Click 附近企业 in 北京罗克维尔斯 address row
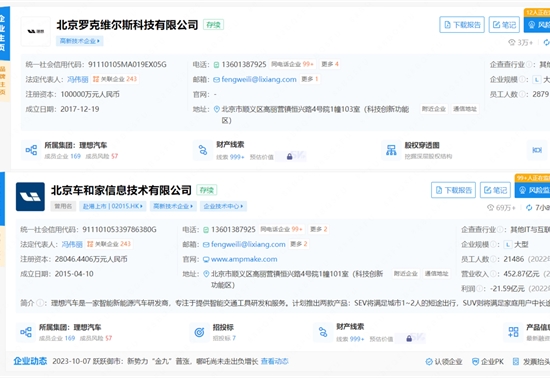Image resolution: width=550 pixels, height=378 pixels. click(x=434, y=109)
